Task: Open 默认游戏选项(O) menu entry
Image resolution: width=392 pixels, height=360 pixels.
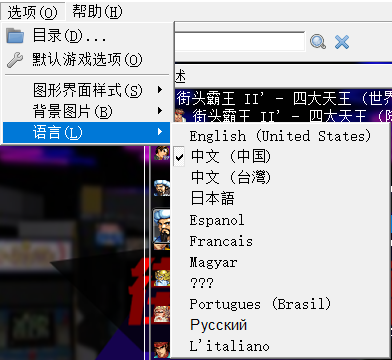Action: point(86,60)
